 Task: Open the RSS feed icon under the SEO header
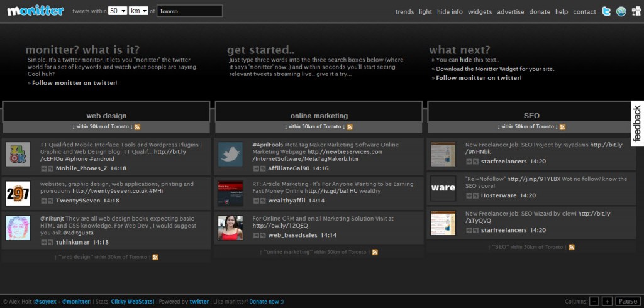(563, 127)
